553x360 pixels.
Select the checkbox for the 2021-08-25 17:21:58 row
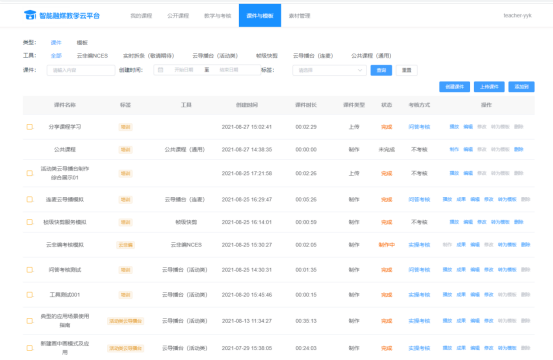pos(30,173)
